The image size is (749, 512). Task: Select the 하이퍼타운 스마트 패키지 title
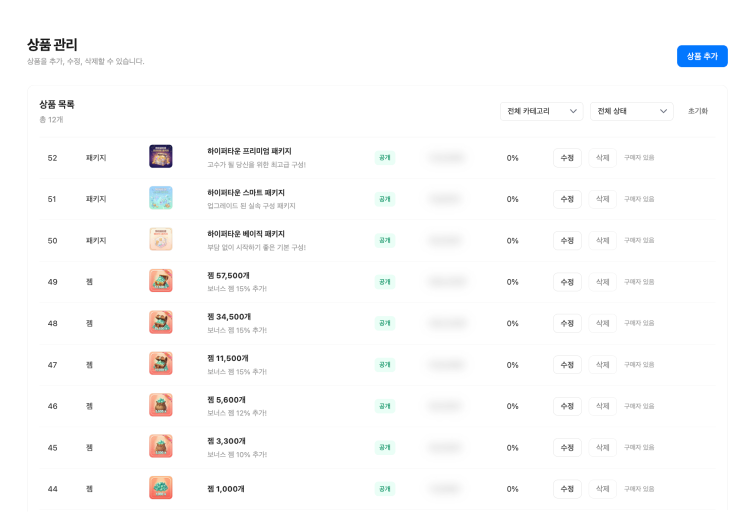pos(246,192)
